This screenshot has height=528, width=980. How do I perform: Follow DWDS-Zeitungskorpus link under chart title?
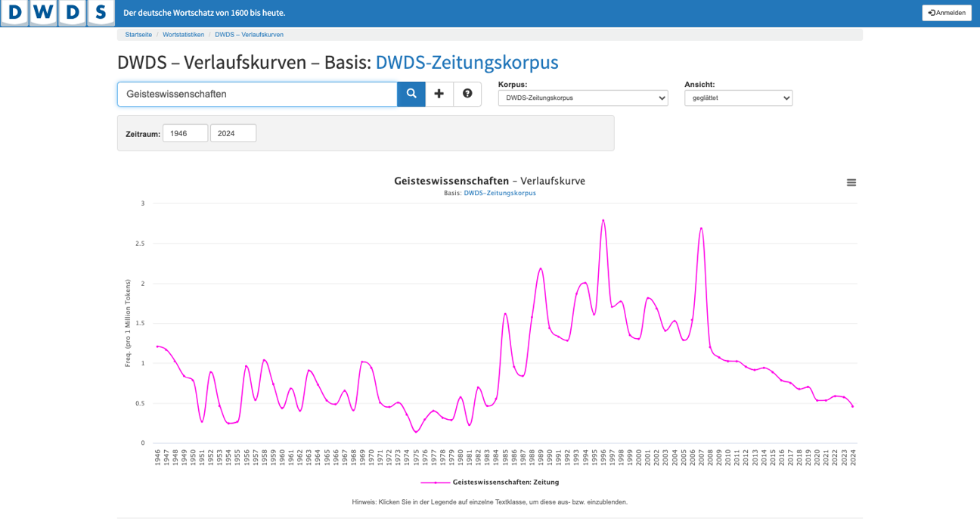pos(499,193)
